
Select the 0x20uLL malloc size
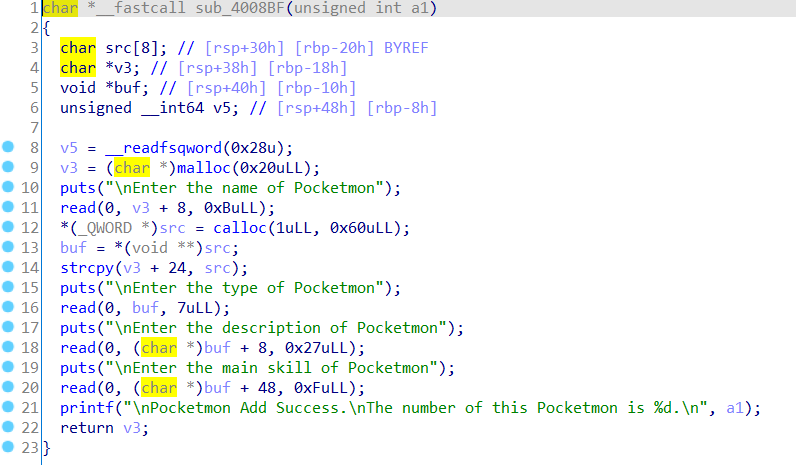point(271,168)
